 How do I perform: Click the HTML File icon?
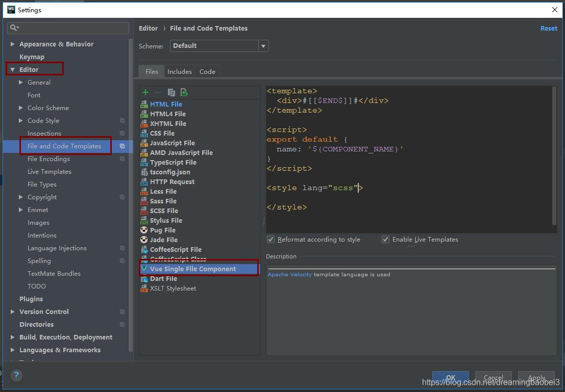144,104
